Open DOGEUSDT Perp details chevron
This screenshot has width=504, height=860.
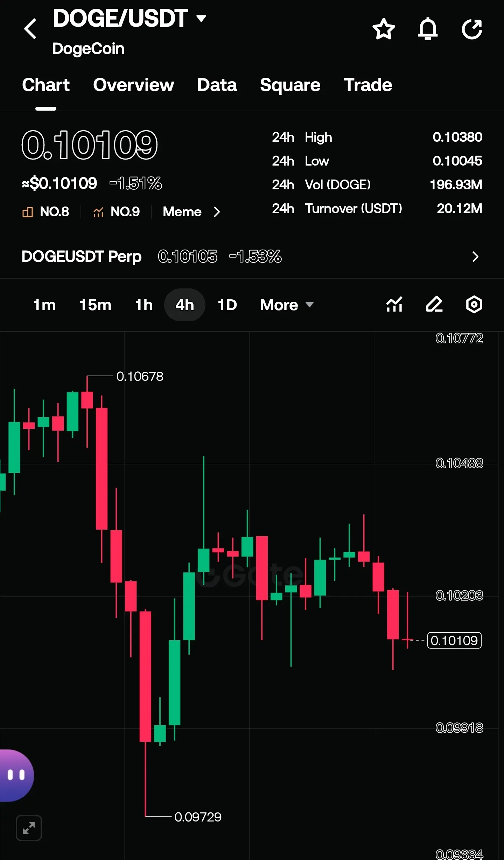[x=475, y=257]
